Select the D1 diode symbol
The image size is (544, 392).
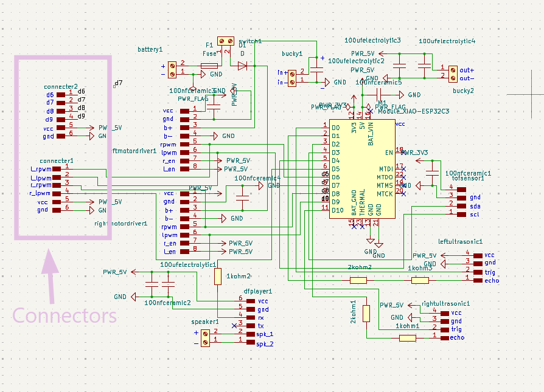click(x=242, y=66)
